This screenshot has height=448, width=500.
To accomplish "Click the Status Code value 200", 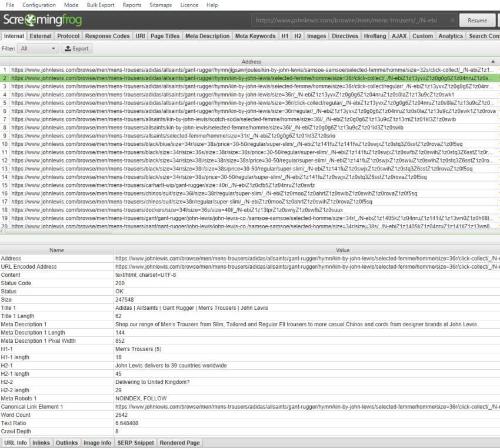I will point(120,283).
